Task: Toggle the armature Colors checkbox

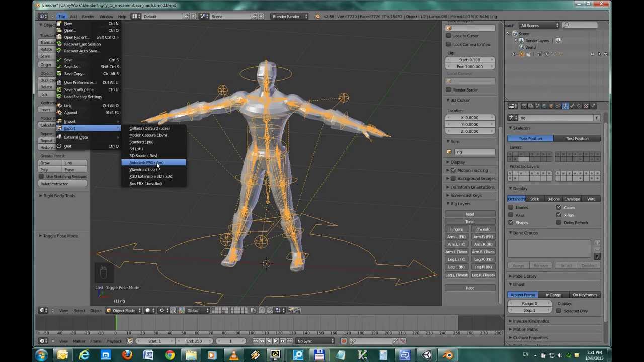Action: pos(558,207)
